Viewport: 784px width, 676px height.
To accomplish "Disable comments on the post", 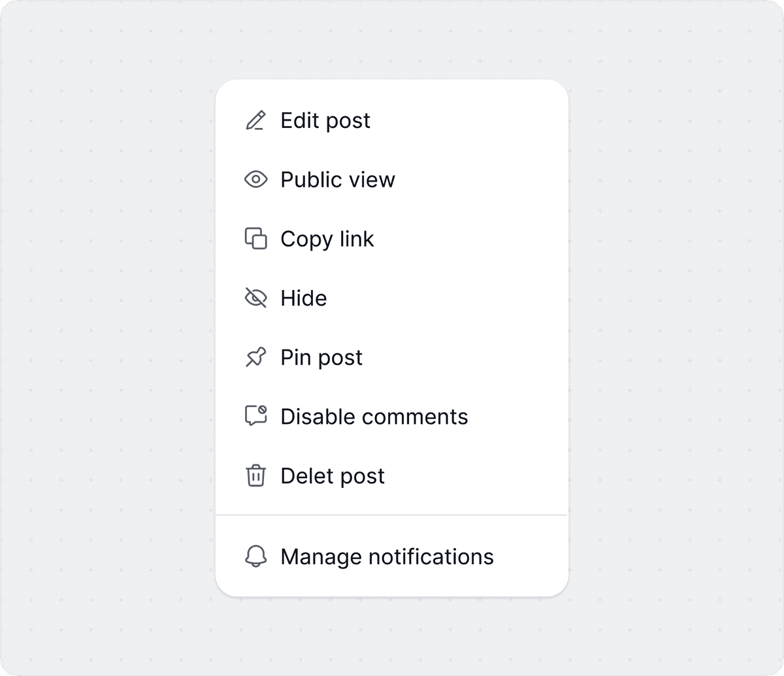I will [x=374, y=416].
